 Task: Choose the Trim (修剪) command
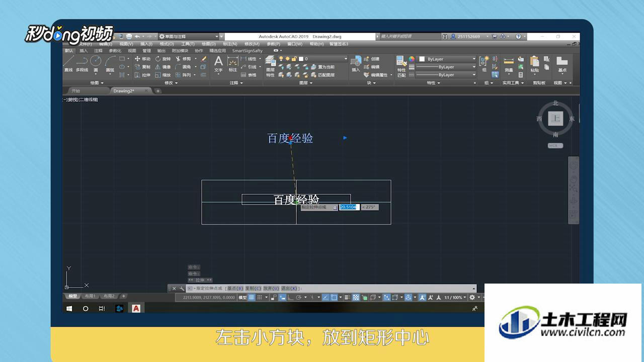tap(183, 59)
